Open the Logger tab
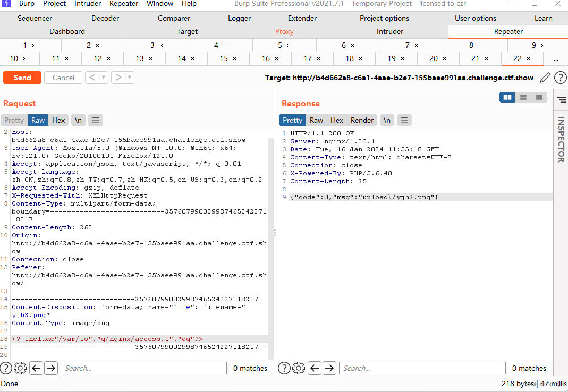This screenshot has width=568, height=392. pos(240,18)
